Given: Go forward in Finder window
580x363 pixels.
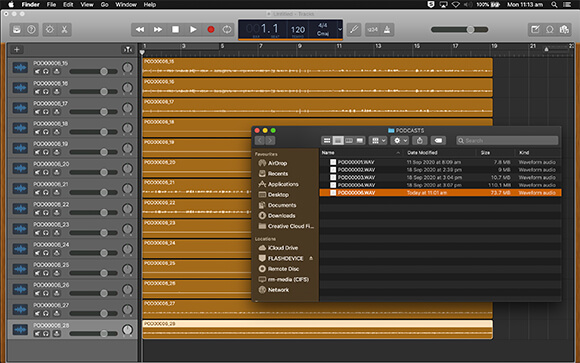Looking at the screenshot, I should (270, 141).
